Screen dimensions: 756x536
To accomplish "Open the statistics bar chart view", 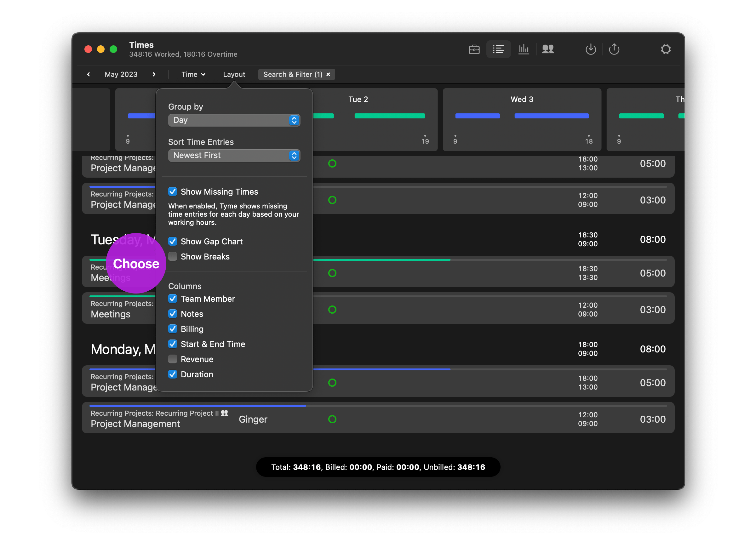I will coord(524,49).
